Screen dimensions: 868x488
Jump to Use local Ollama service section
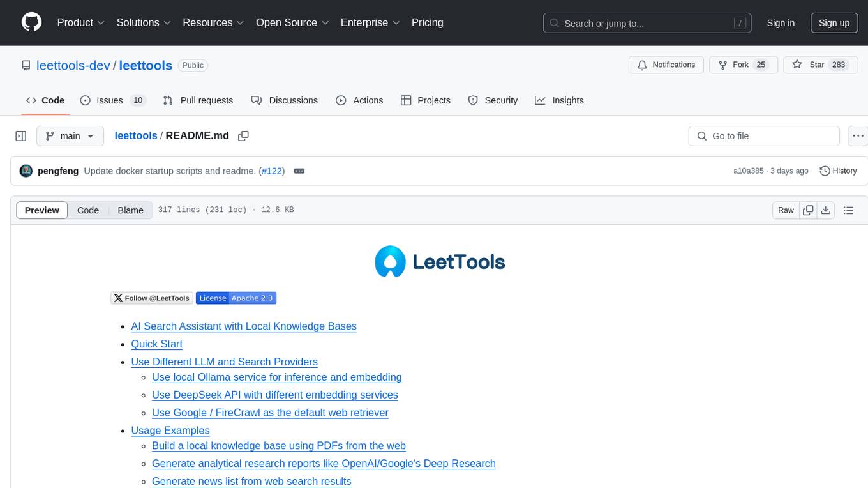tap(277, 377)
